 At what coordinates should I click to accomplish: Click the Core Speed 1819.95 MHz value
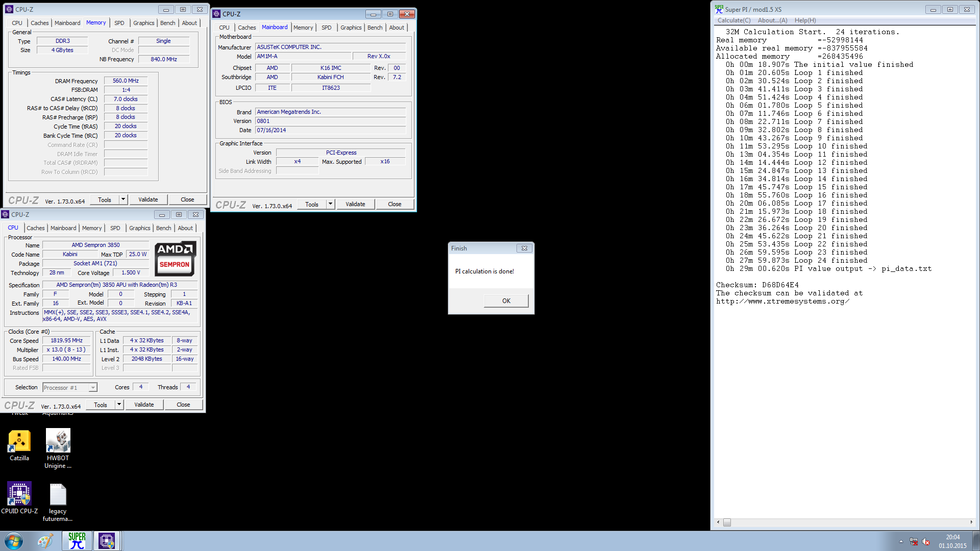click(66, 340)
